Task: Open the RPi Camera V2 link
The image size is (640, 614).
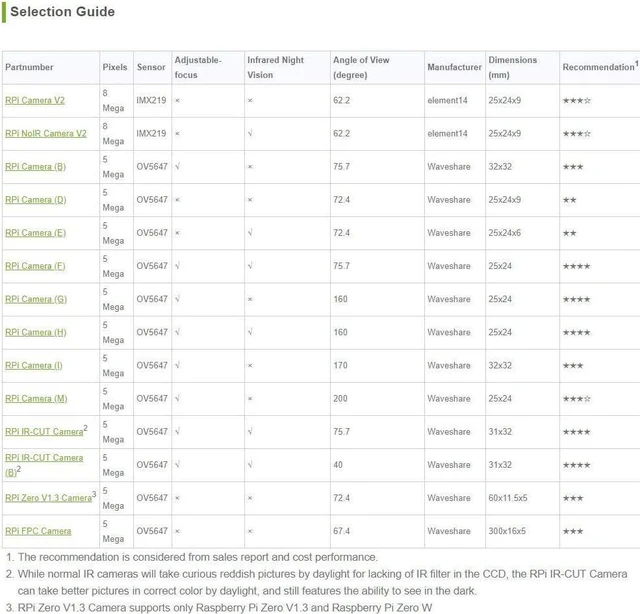Action: click(x=35, y=100)
